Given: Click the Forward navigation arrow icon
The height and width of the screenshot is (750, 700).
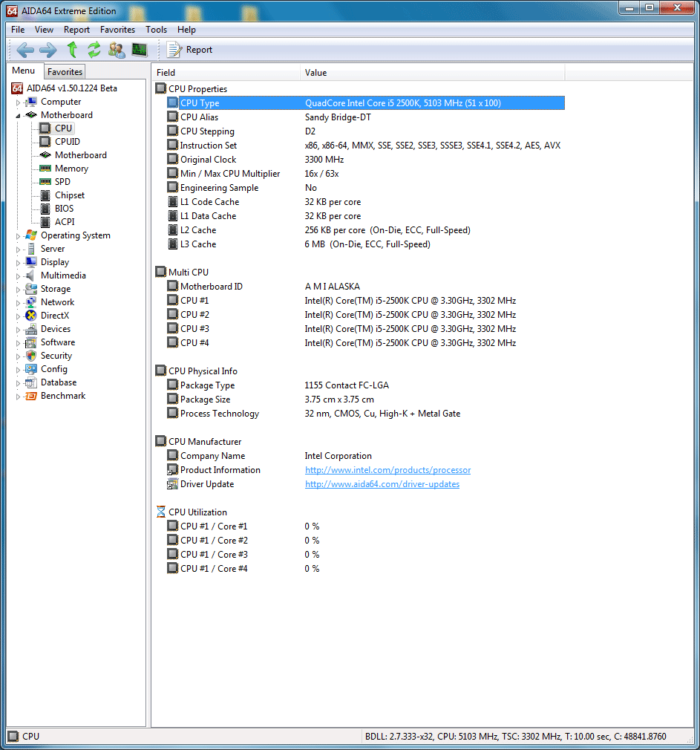Looking at the screenshot, I should [x=48, y=50].
